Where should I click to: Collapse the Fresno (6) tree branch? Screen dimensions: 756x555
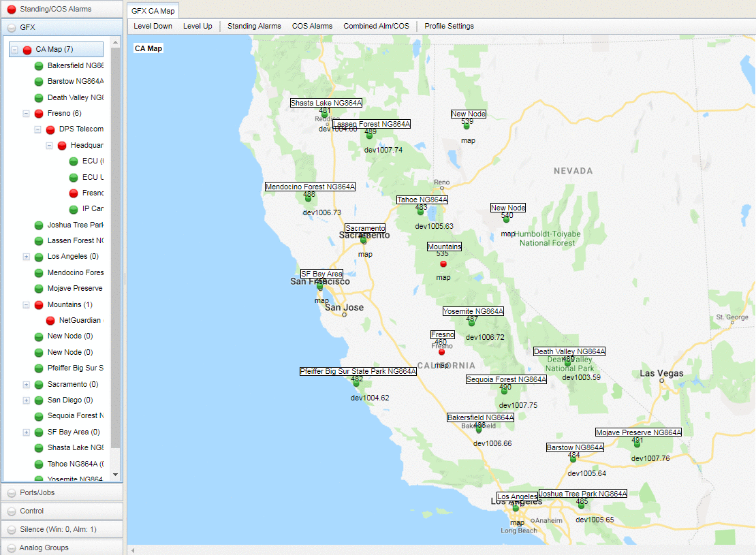click(25, 113)
